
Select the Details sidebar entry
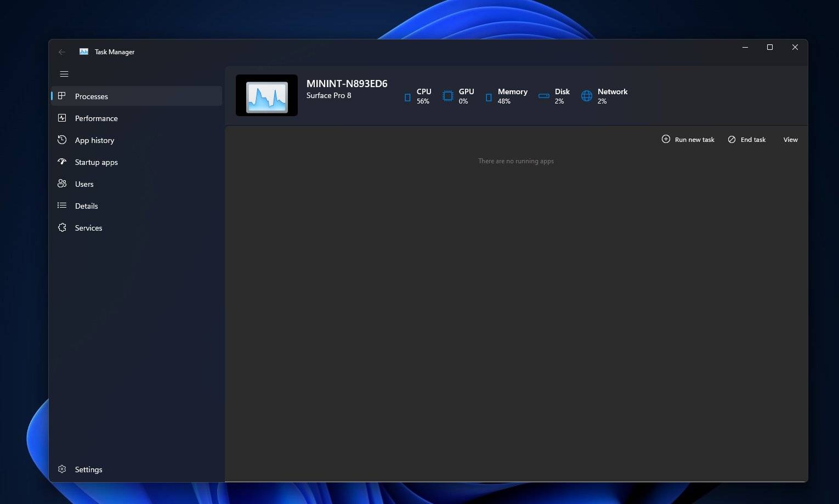pos(86,205)
